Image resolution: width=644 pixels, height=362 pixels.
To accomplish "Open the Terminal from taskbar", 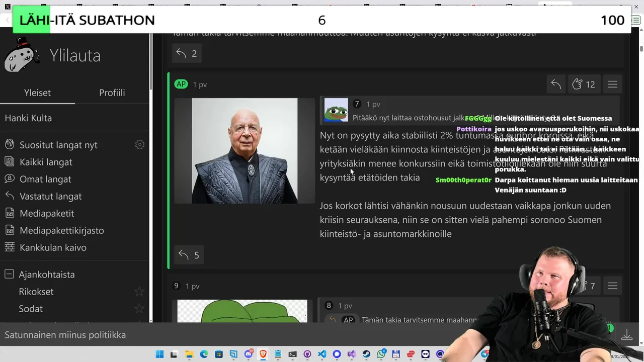I will pyautogui.click(x=292, y=354).
